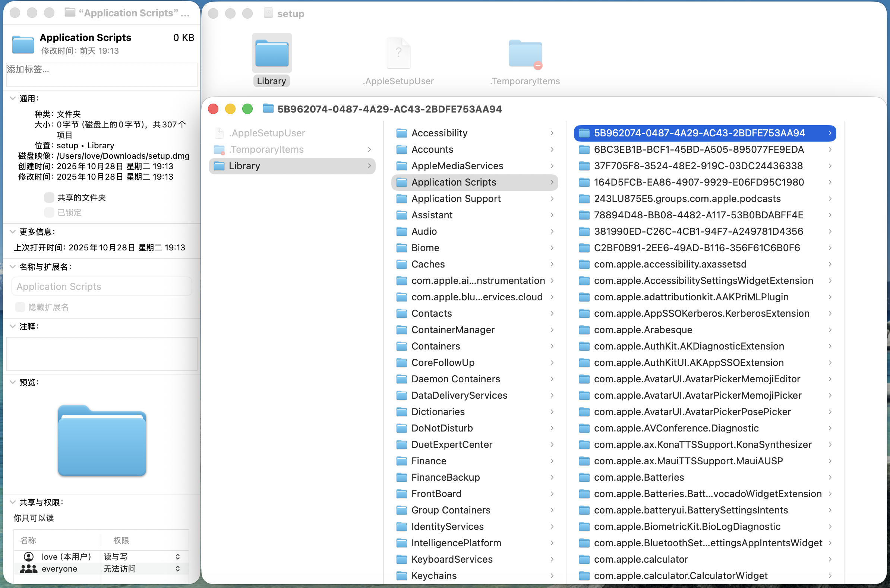
Task: Click the large folder preview thumbnail
Action: click(x=102, y=440)
